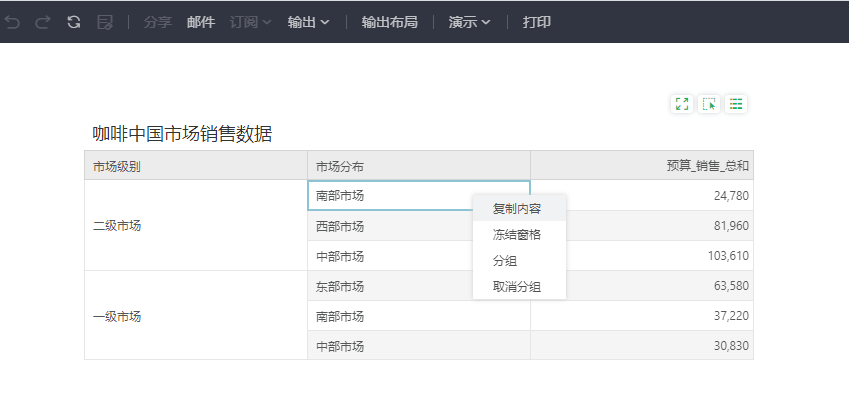Screen dimensions: 849x411
Task: Open the list view icon above the table
Action: (x=736, y=104)
